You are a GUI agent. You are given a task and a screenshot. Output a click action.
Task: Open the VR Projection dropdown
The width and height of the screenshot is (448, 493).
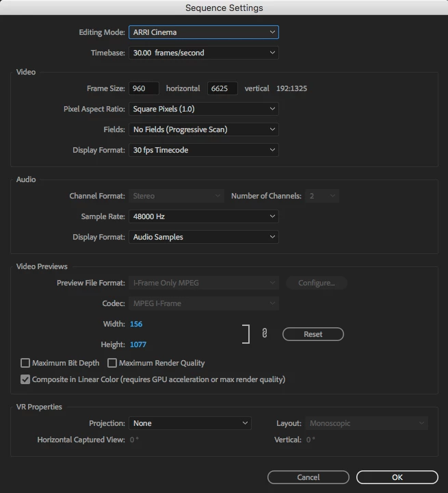189,423
